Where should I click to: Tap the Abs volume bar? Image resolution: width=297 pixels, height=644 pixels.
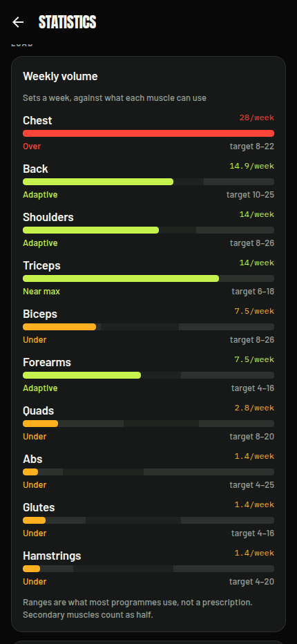(x=148, y=472)
